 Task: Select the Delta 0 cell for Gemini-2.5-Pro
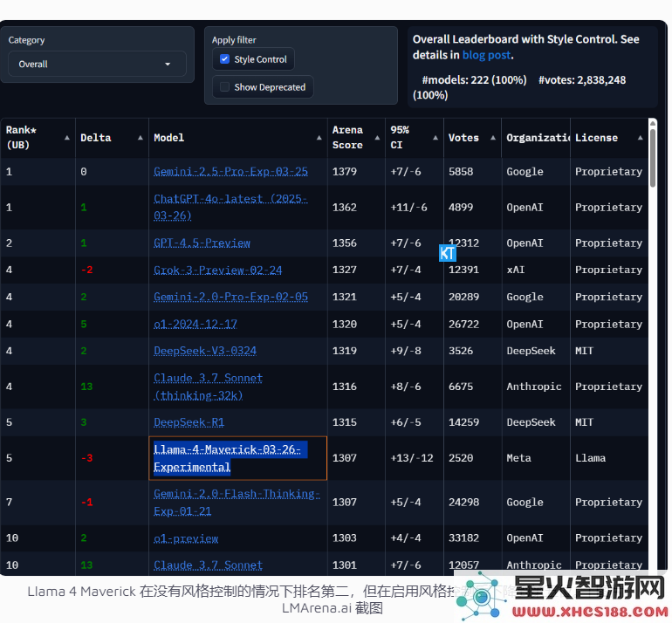tap(112, 171)
